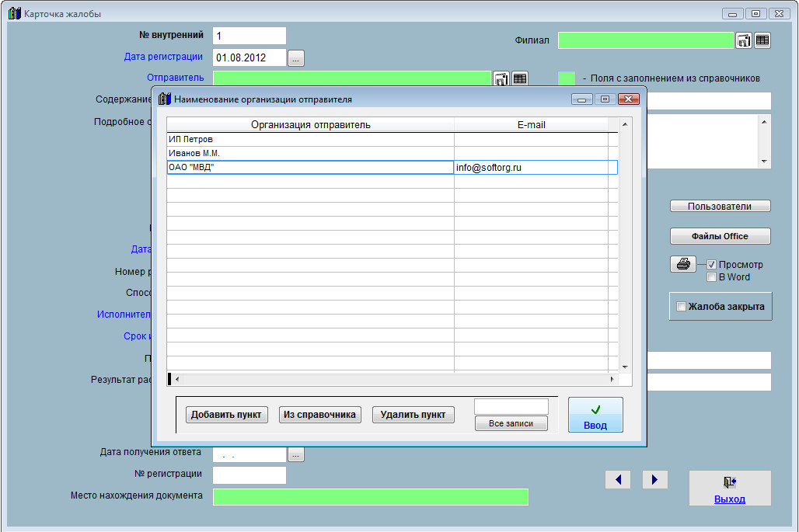Go to the next record arrow
The width and height of the screenshot is (799, 532).
coord(654,479)
